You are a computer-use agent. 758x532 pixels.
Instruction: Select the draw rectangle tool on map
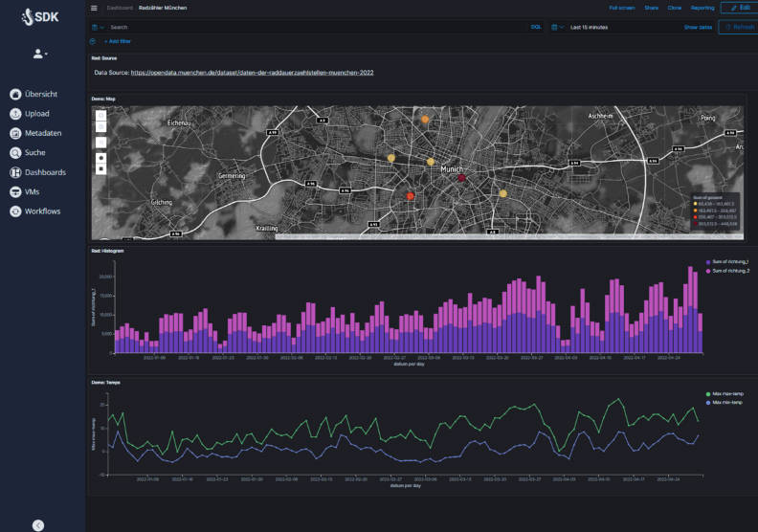coord(100,169)
